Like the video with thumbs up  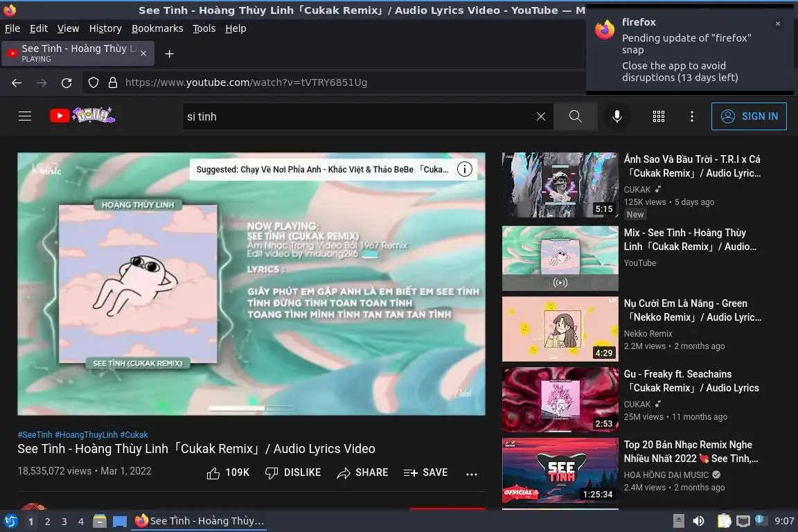228,473
